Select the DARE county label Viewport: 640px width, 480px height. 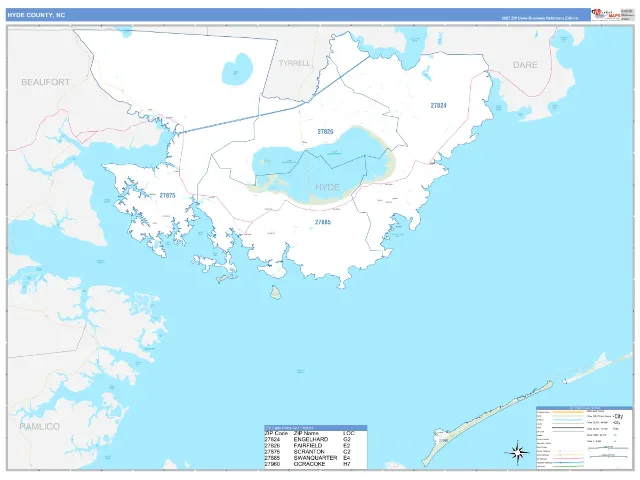coord(525,65)
